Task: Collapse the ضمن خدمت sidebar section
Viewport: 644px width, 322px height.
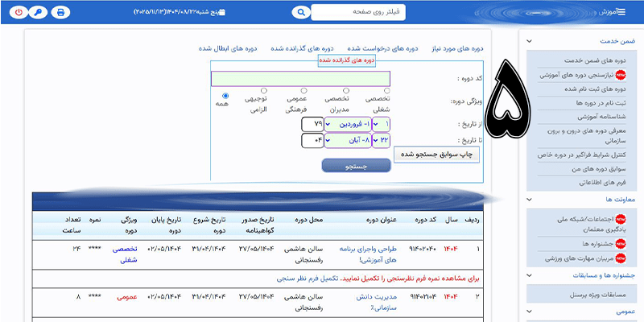Action: pos(530,41)
